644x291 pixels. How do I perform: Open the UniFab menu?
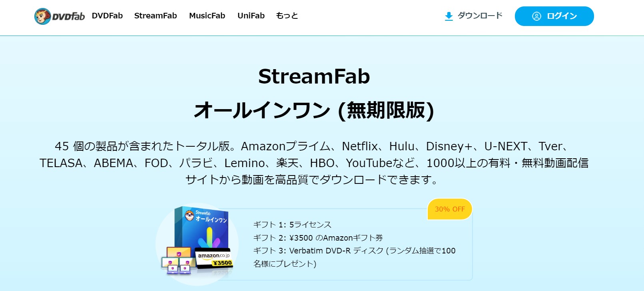coord(251,16)
